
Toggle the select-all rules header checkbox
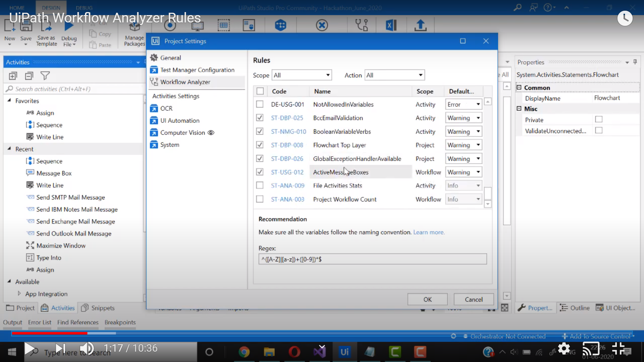pos(260,91)
